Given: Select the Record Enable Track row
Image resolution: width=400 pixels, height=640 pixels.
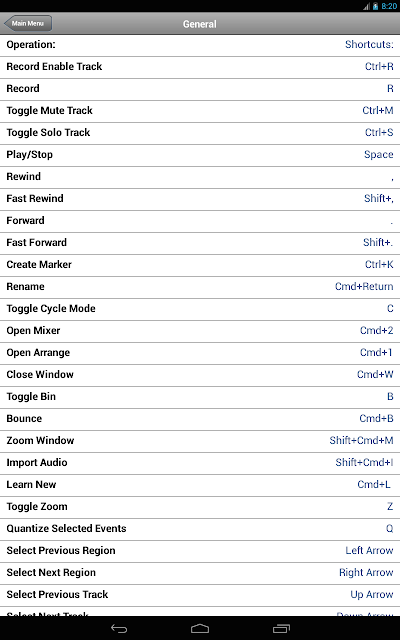Looking at the screenshot, I should coord(200,68).
